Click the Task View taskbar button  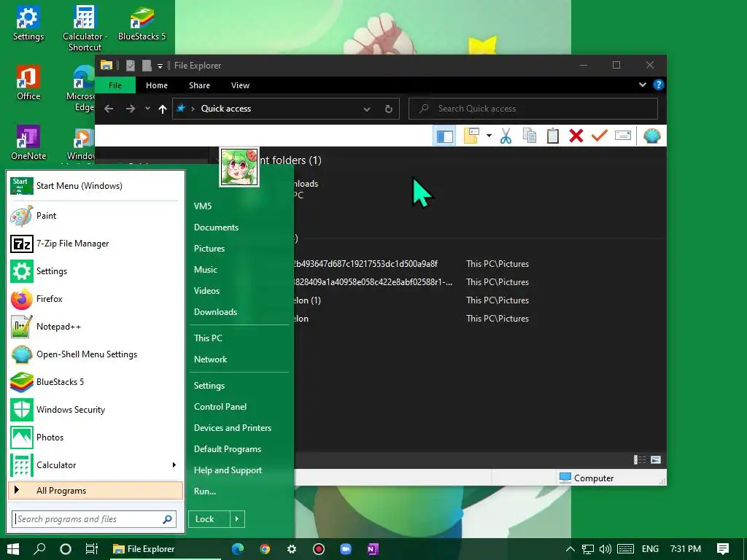click(91, 549)
